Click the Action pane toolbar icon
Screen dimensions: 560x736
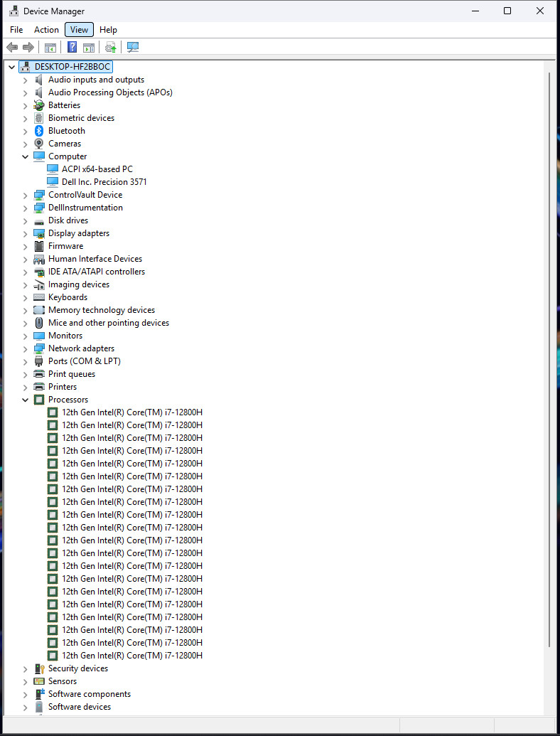click(x=89, y=47)
